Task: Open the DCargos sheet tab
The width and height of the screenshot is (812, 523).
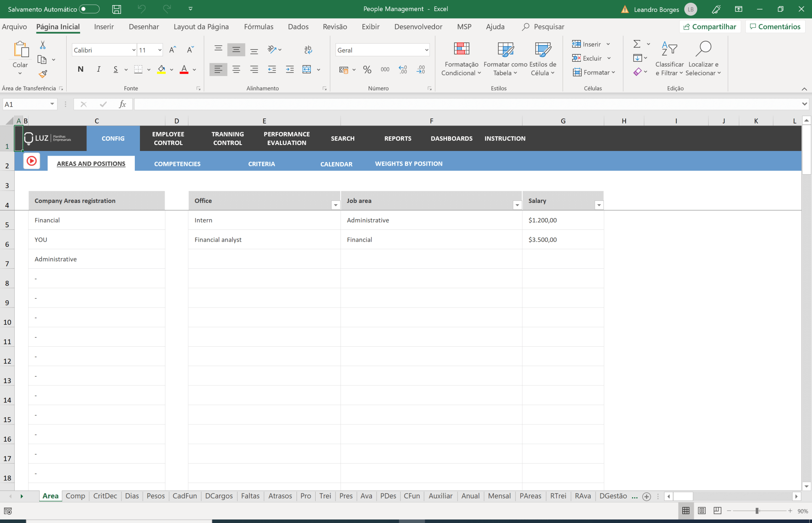Action: click(218, 496)
